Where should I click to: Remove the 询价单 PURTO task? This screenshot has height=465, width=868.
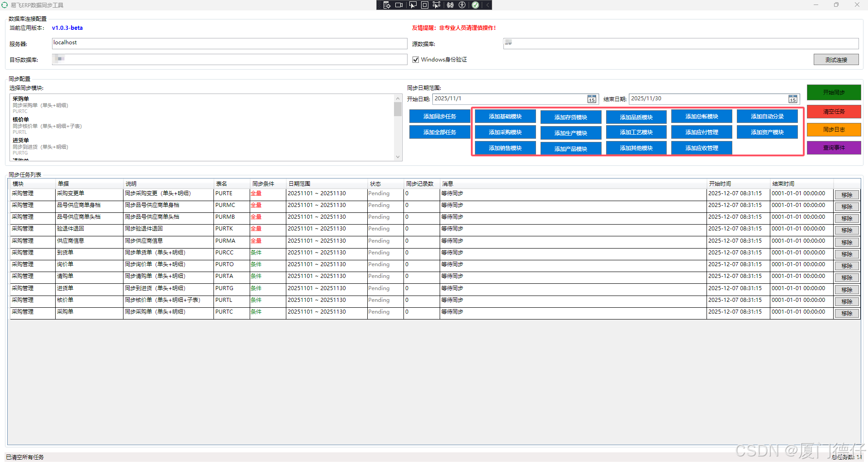(x=847, y=266)
